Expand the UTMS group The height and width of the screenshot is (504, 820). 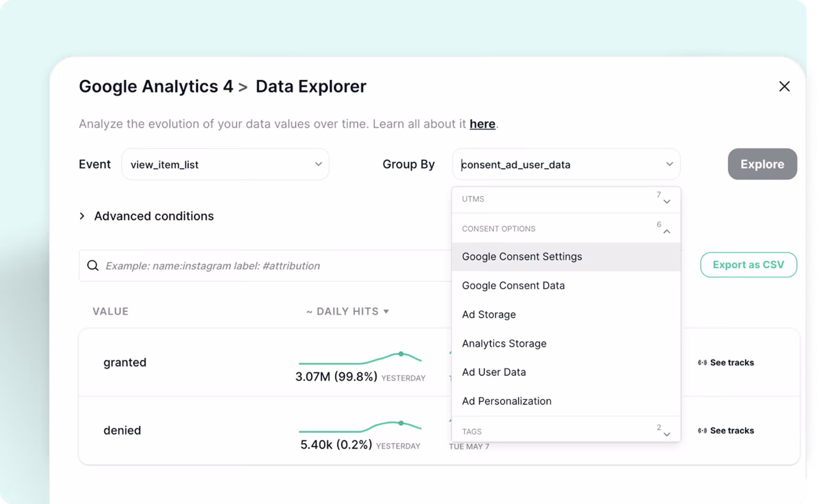coord(667,200)
